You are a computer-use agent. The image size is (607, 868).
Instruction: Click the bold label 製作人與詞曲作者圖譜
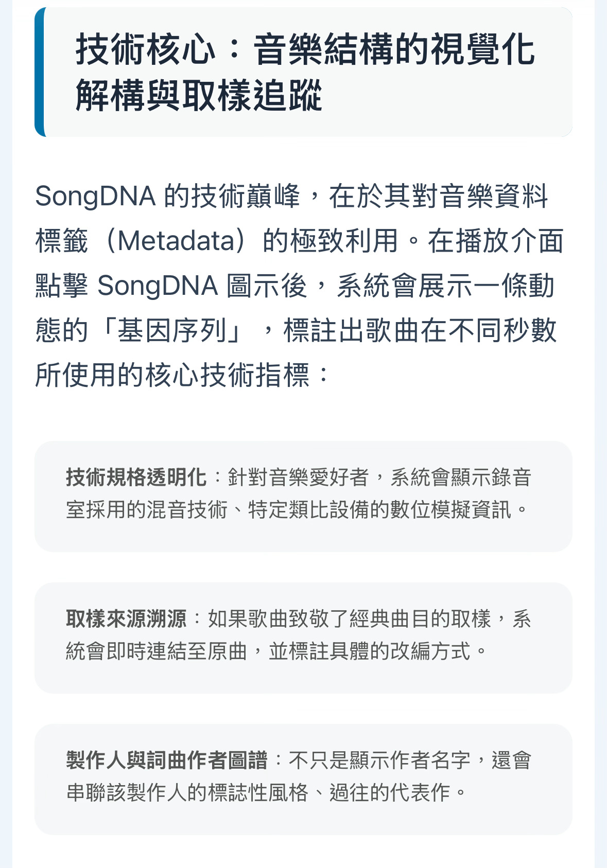pos(167,760)
